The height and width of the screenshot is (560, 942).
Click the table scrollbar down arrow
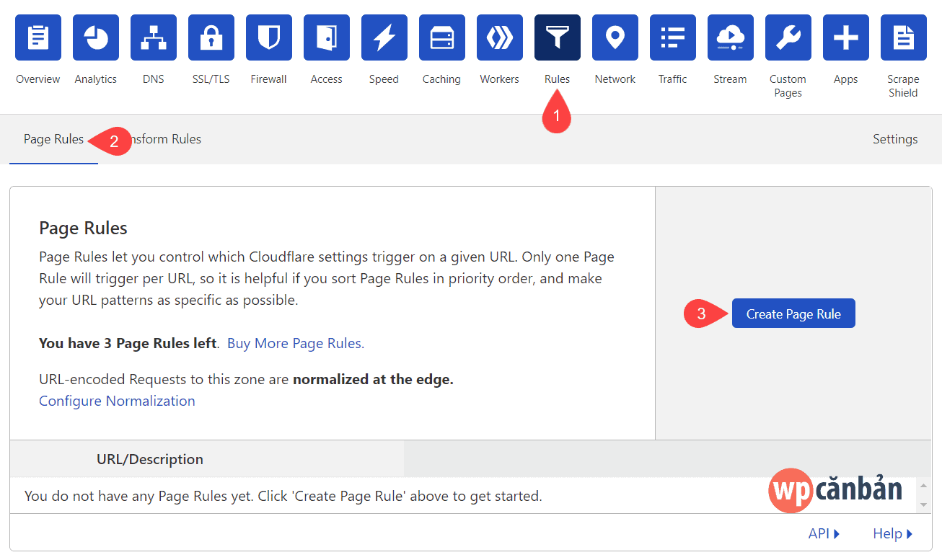tap(924, 505)
